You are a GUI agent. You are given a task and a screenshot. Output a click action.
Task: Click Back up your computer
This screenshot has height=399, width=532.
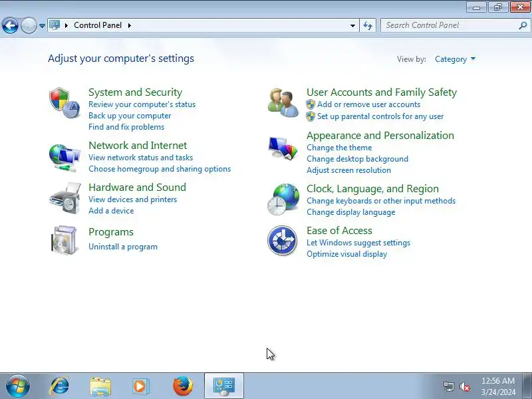130,116
